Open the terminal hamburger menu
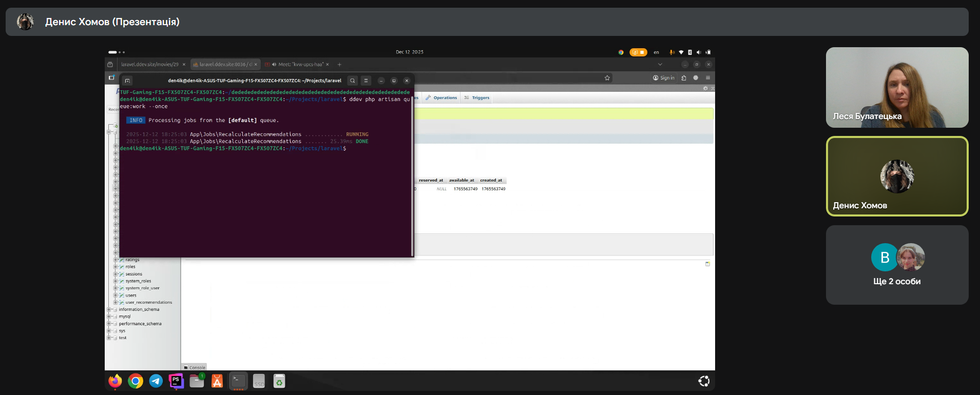This screenshot has height=395, width=980. 366,81
